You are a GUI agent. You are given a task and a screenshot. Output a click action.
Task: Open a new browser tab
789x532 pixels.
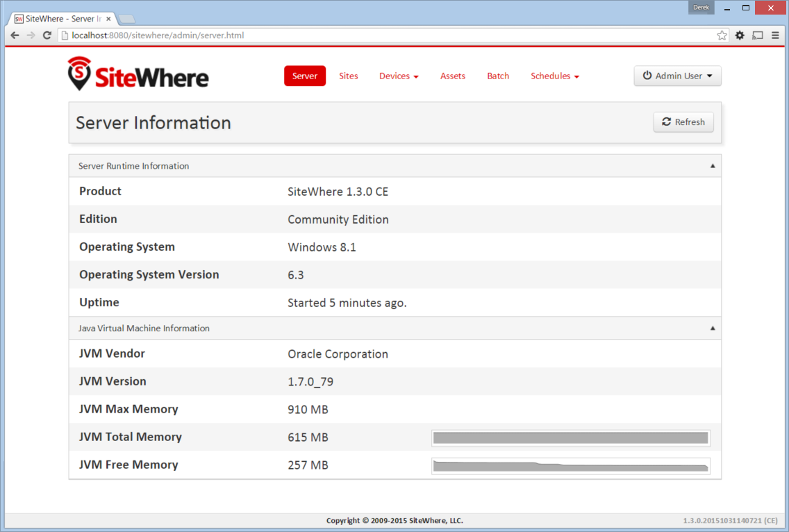pyautogui.click(x=127, y=19)
